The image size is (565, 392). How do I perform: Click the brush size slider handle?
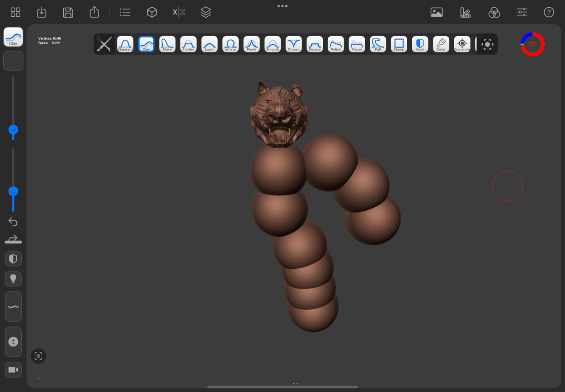pyautogui.click(x=13, y=130)
